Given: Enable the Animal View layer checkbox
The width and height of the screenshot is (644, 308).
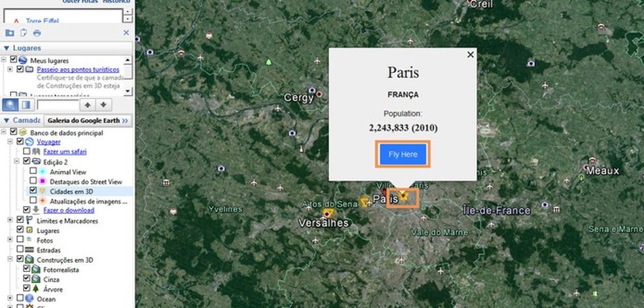Looking at the screenshot, I should click(33, 171).
